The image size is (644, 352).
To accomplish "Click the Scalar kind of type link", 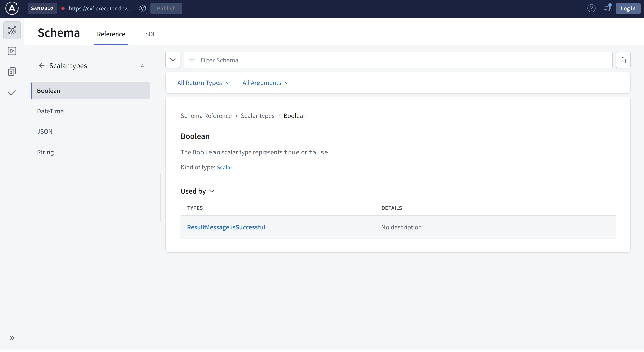I will pos(224,168).
